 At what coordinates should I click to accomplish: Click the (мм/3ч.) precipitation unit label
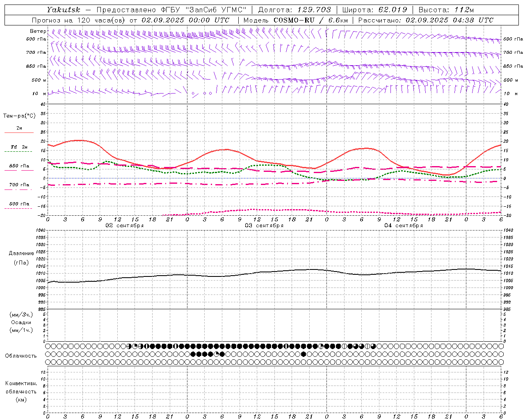pyautogui.click(x=21, y=315)
